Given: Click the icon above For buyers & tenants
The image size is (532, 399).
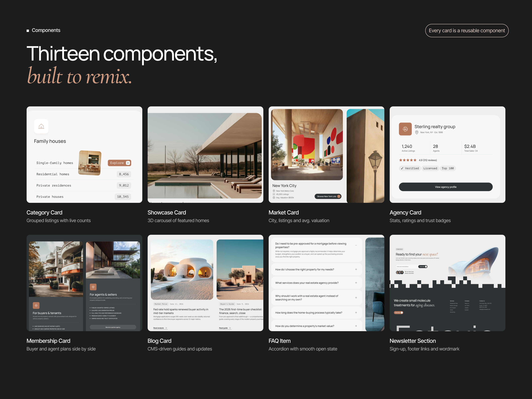Looking at the screenshot, I should [36, 305].
